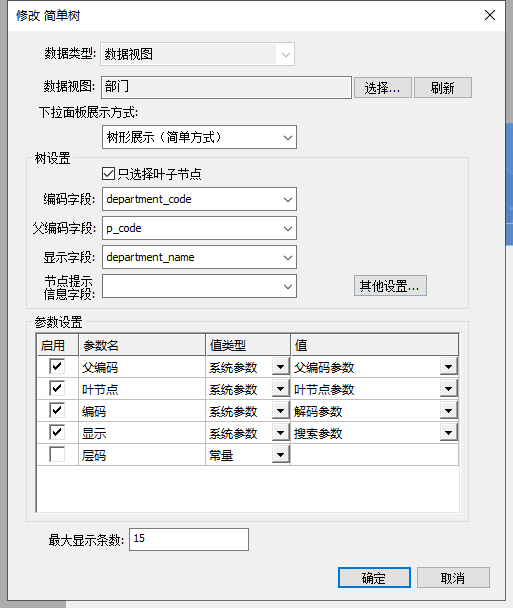Select the 显示 parameter name cell
This screenshot has height=608, width=513.
(x=142, y=433)
